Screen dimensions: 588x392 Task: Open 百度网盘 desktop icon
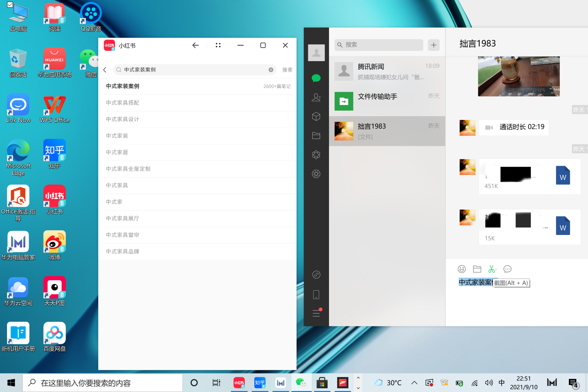[x=54, y=337]
